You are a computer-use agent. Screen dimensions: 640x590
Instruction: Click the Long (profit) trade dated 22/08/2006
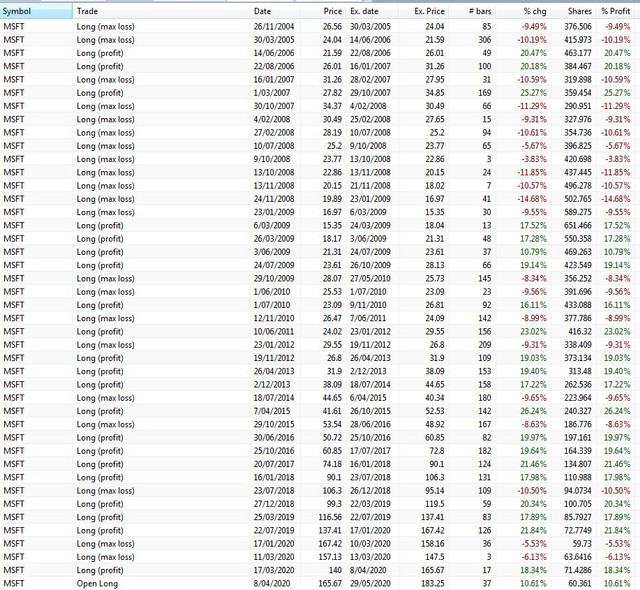(x=100, y=67)
